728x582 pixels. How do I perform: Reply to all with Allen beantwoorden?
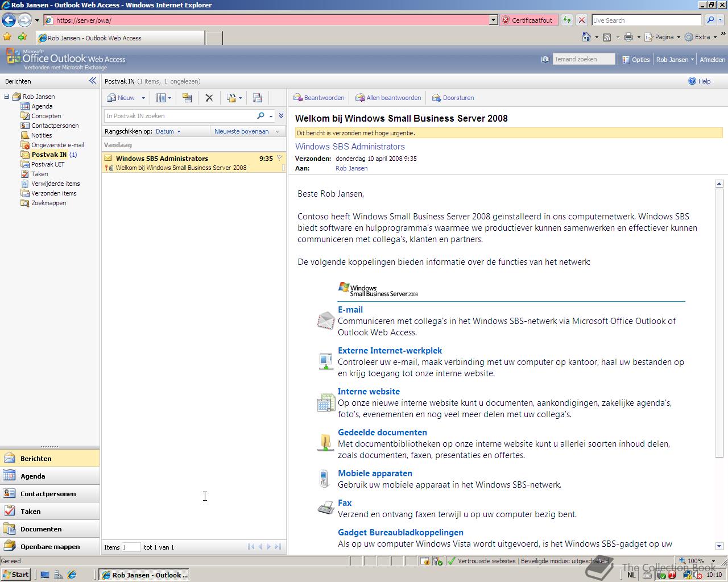(388, 98)
